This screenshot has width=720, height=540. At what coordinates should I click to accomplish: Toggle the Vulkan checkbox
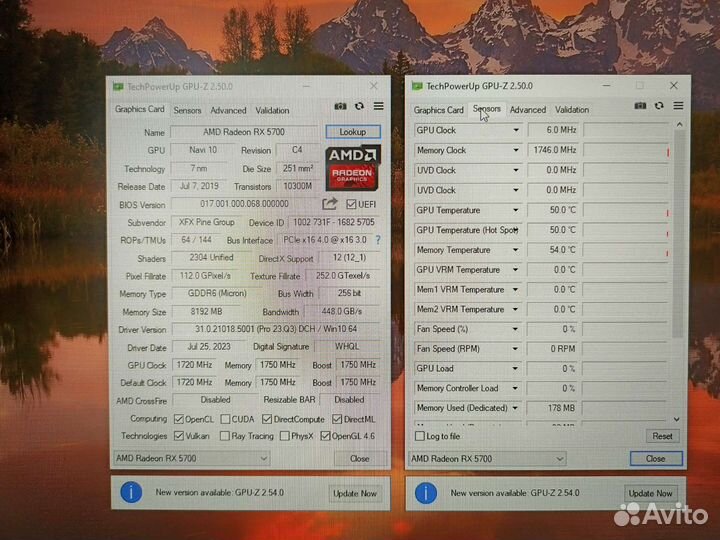[179, 436]
